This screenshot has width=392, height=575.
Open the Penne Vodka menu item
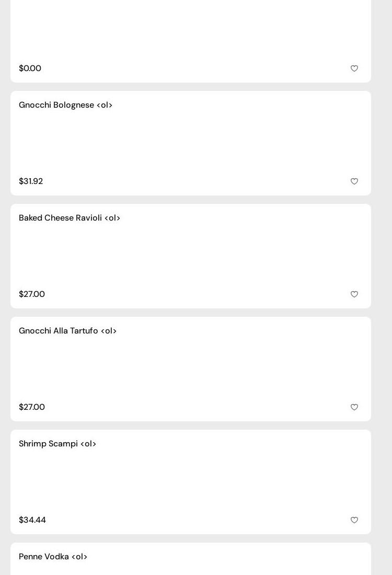[53, 557]
